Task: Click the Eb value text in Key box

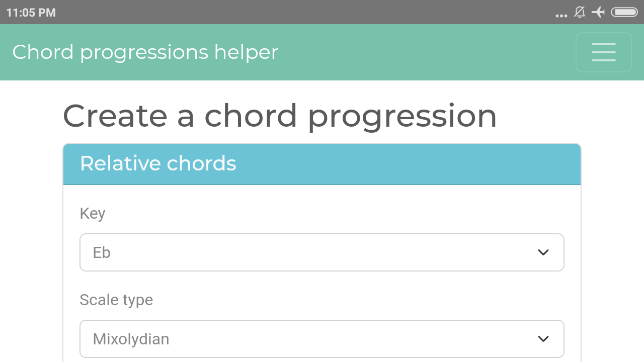Action: pos(102,252)
